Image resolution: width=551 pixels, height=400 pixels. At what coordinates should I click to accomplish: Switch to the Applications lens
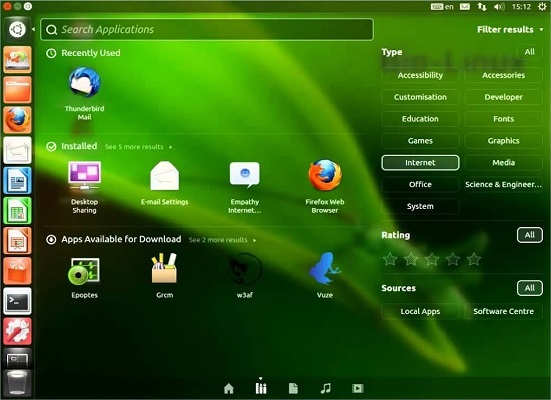pyautogui.click(x=261, y=388)
